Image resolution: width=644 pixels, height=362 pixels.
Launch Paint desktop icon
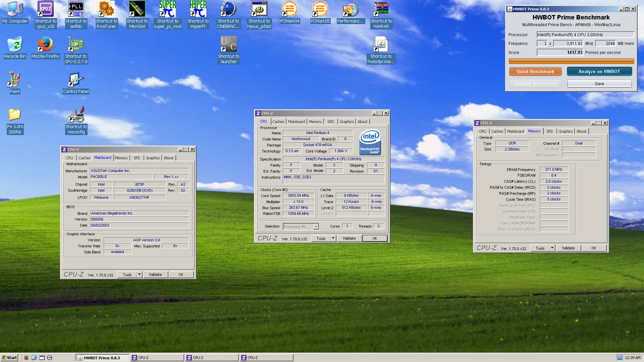pyautogui.click(x=15, y=83)
